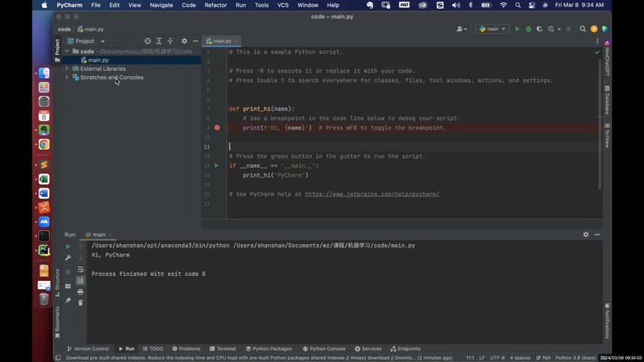Toggle Structure side tool window button
Image resolution: width=644 pixels, height=362 pixels.
click(57, 282)
